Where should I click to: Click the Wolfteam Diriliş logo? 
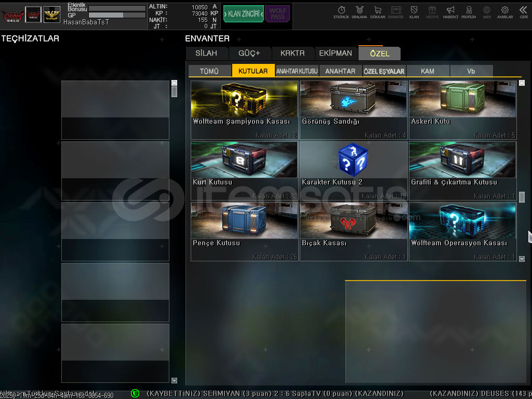click(x=12, y=15)
